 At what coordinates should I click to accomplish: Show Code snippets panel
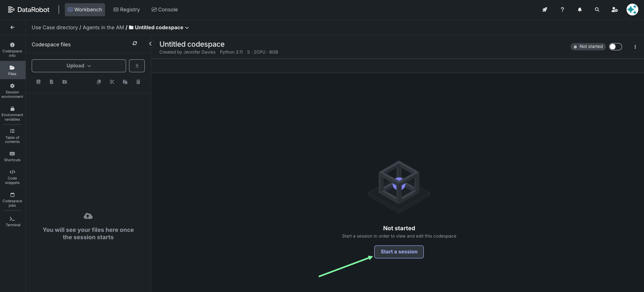(x=12, y=177)
